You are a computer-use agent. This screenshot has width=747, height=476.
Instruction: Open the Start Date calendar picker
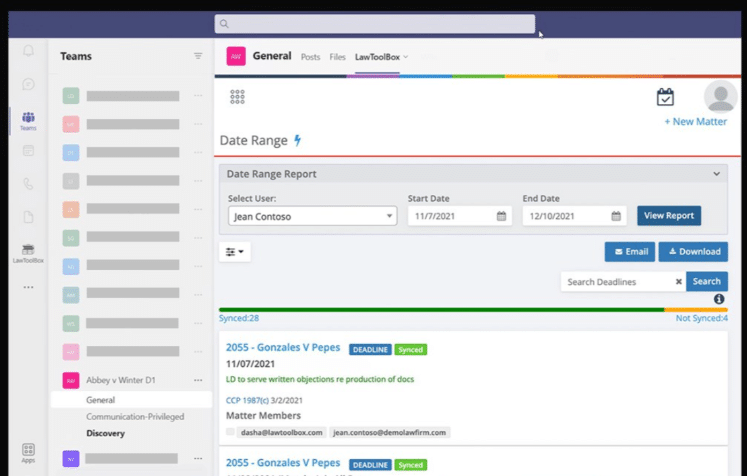[x=501, y=216]
